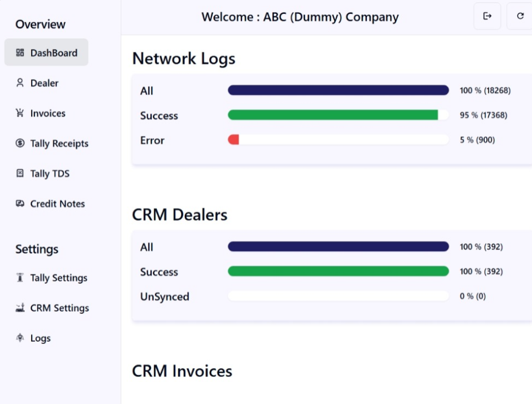Open the Dealer menu item
This screenshot has width=532, height=404.
(44, 83)
